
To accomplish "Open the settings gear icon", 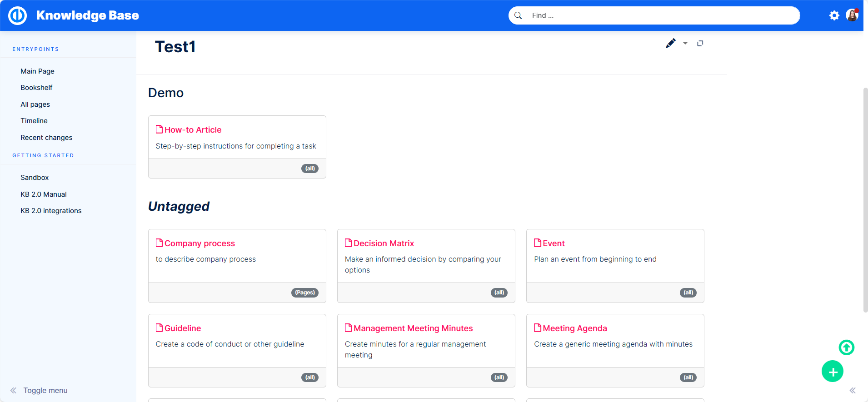I will click(834, 15).
